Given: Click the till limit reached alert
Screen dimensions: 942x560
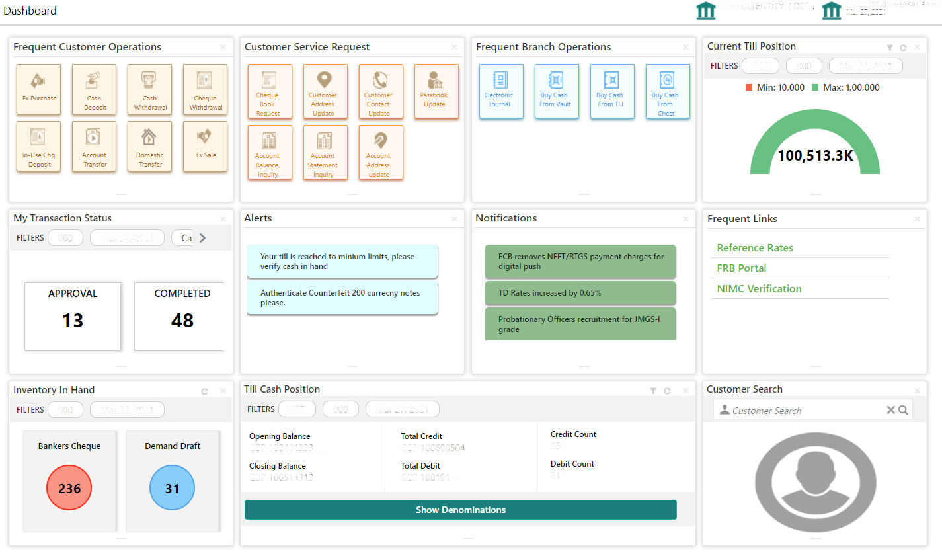Looking at the screenshot, I should tap(342, 261).
